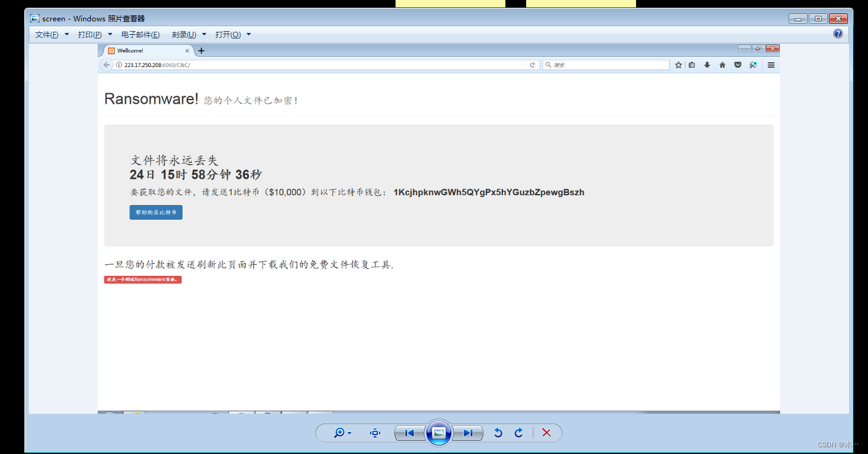This screenshot has height=454, width=868.
Task: Click the Ransomware! heading
Action: pos(151,99)
